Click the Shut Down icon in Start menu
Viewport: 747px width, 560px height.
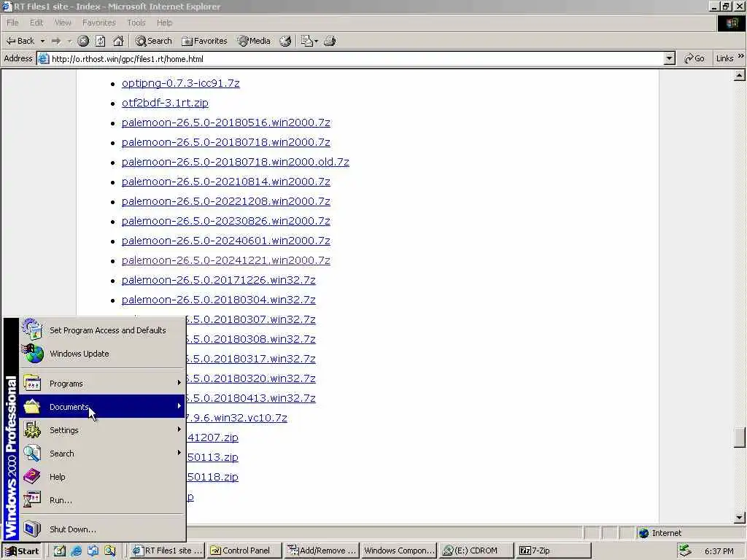(32, 529)
